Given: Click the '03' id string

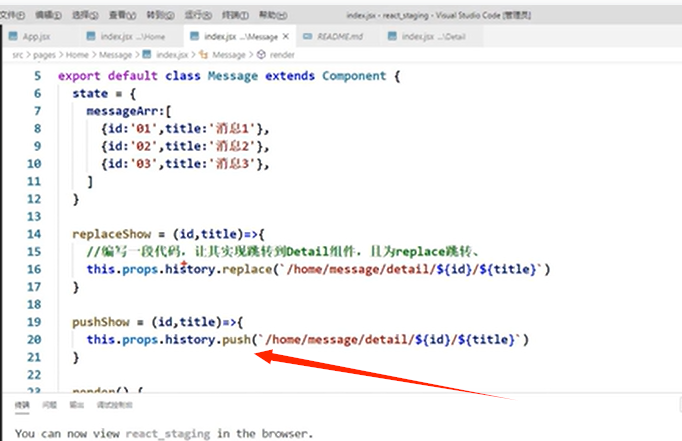Looking at the screenshot, I should point(144,164).
